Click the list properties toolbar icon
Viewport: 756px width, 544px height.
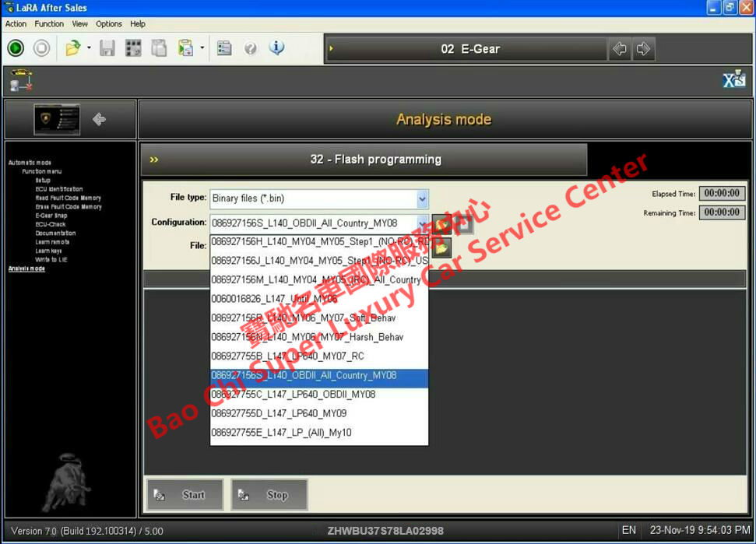(224, 48)
